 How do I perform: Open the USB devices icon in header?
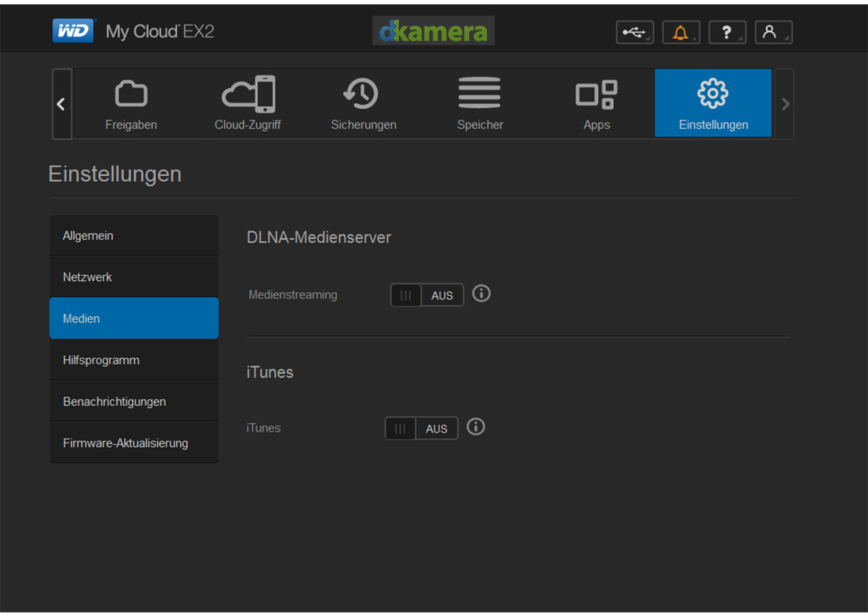635,32
